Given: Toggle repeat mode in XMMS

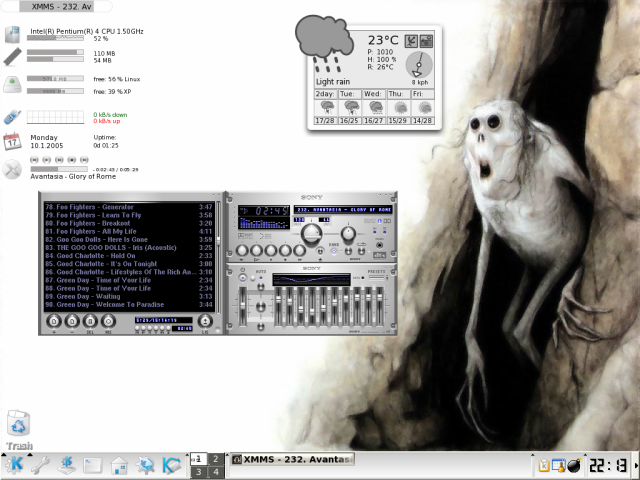Looking at the screenshot, I should point(361,251).
